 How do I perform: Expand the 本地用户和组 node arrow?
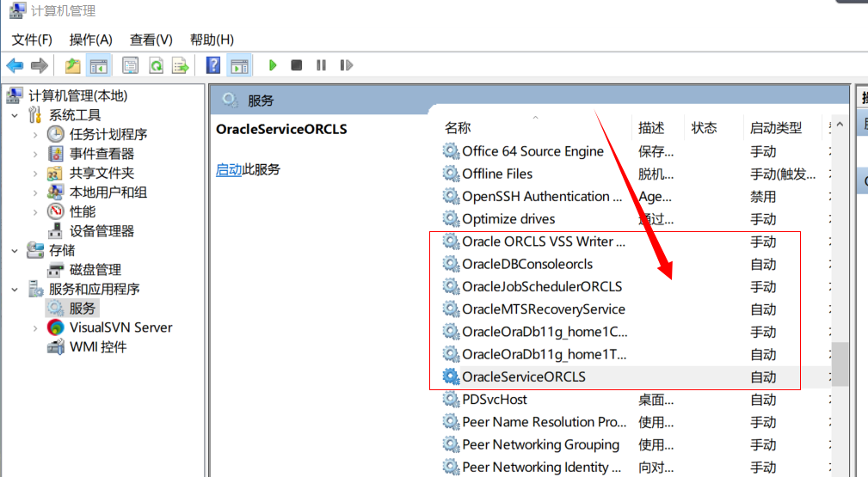[35, 193]
